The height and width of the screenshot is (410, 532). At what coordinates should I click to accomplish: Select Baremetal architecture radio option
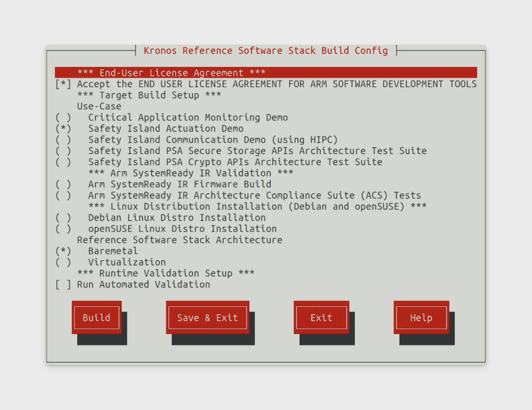point(63,251)
